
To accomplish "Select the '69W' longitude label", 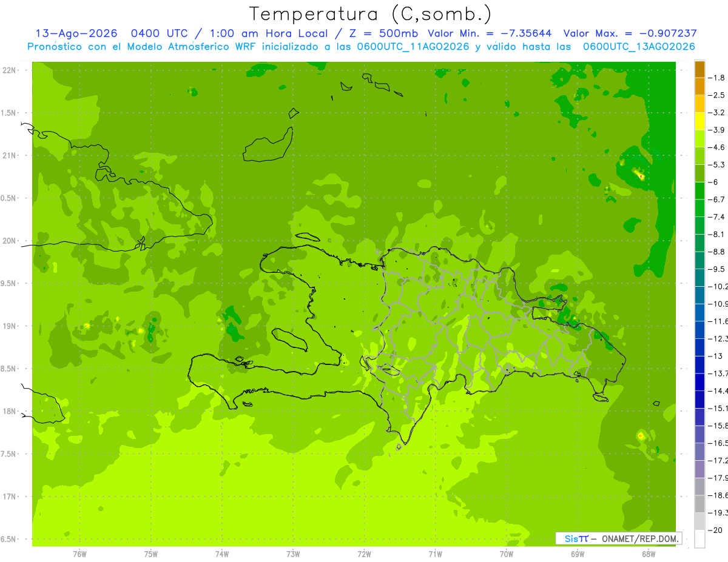I will tap(578, 554).
